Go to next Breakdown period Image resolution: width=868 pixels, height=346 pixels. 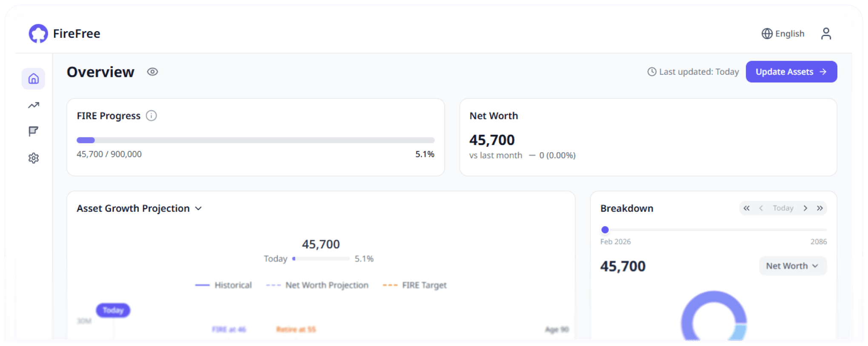805,208
